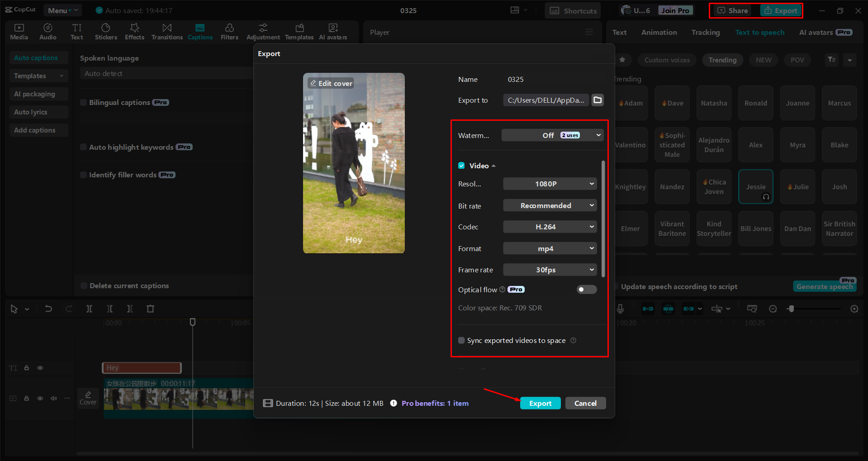Open the Watermark dropdown showing Off

(552, 135)
